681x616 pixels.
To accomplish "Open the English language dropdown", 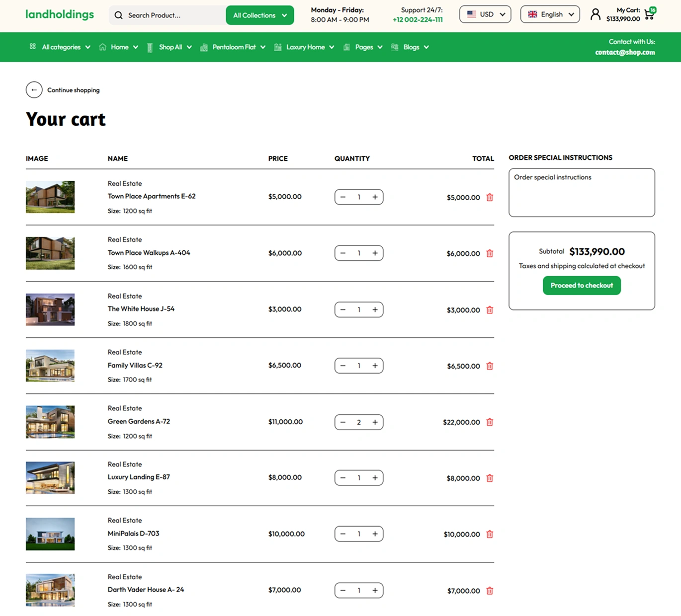I will [x=550, y=14].
